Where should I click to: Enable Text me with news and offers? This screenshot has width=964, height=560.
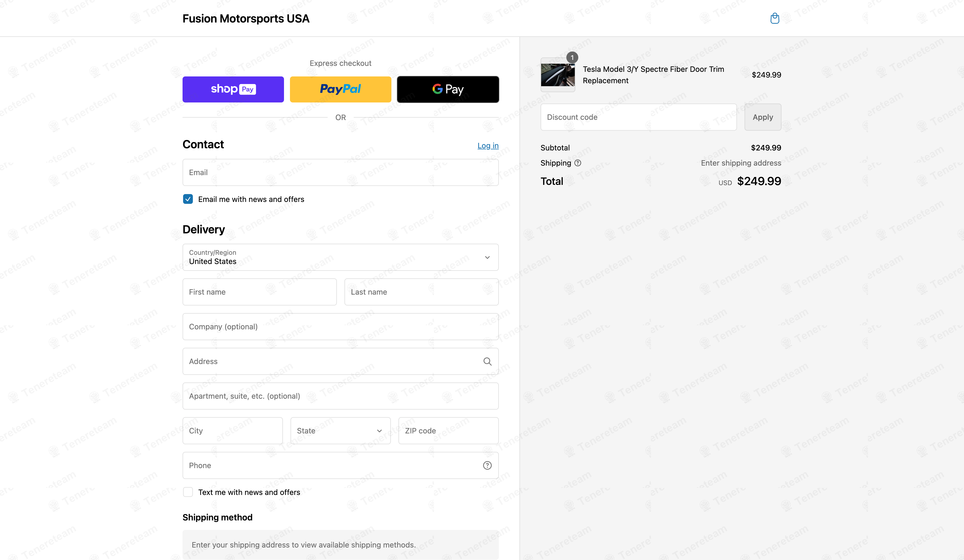click(x=188, y=492)
